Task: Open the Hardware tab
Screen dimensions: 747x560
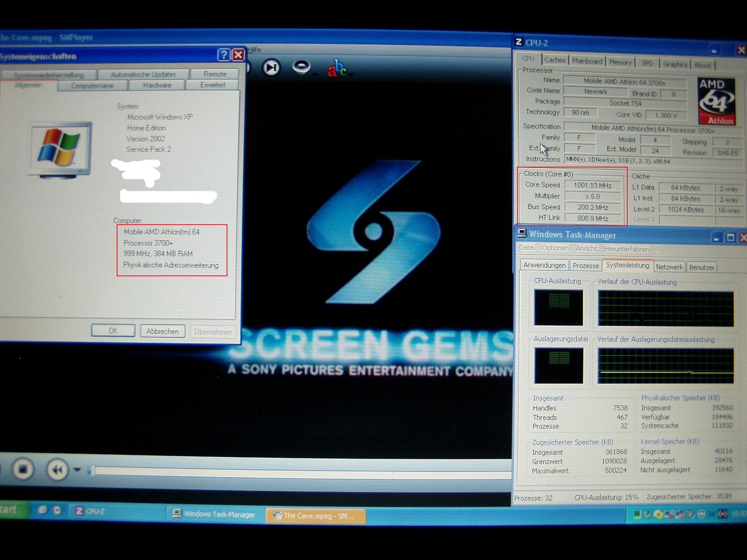Action: click(x=157, y=85)
